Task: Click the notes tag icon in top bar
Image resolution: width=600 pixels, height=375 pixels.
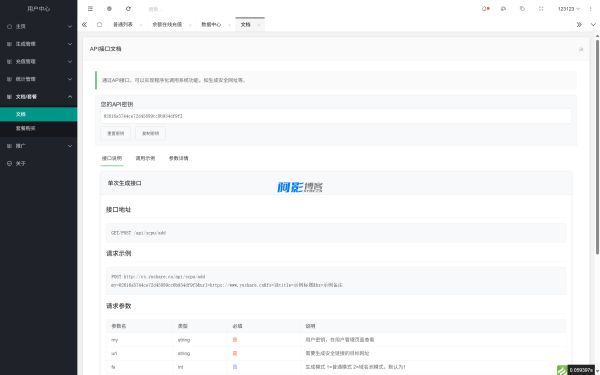Action: 522,9
